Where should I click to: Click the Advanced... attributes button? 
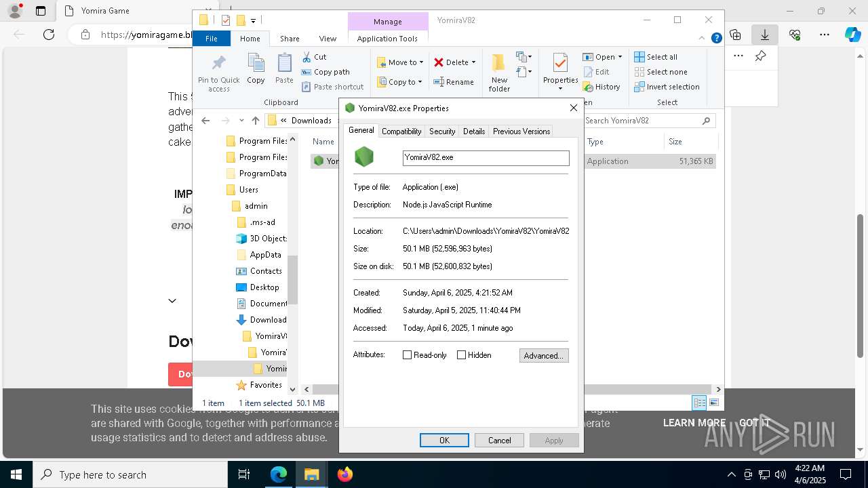(x=544, y=355)
